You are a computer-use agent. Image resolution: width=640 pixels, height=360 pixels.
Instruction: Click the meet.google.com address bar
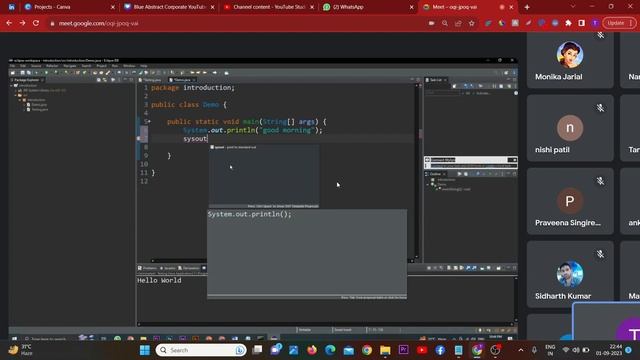point(237,23)
